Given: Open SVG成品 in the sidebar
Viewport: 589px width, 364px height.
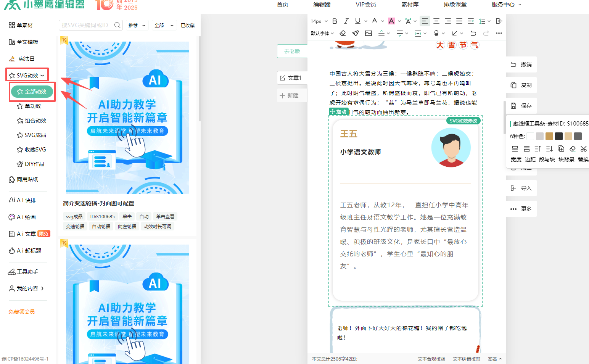Looking at the screenshot, I should pyautogui.click(x=32, y=135).
